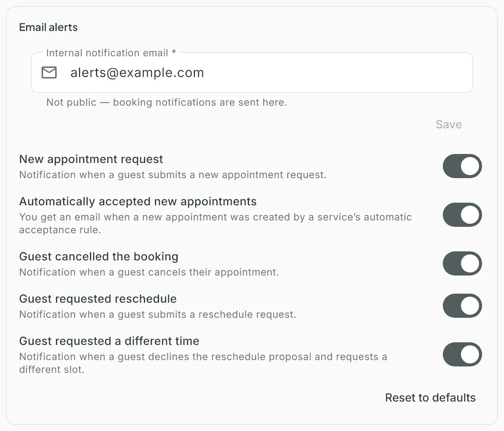Toggle Guest requested a different time
This screenshot has height=431, width=504.
click(x=462, y=354)
